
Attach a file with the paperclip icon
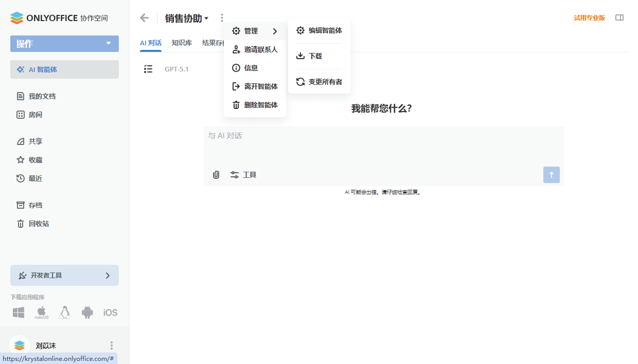tap(216, 174)
